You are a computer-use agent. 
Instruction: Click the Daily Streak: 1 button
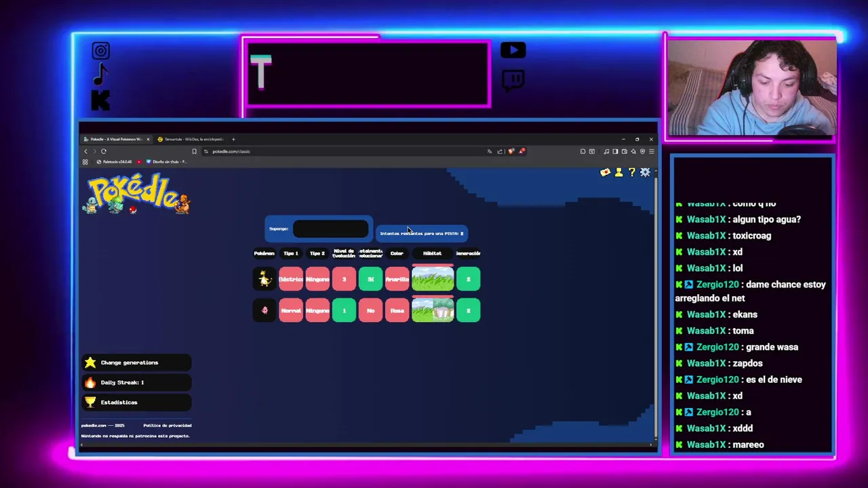coord(136,382)
